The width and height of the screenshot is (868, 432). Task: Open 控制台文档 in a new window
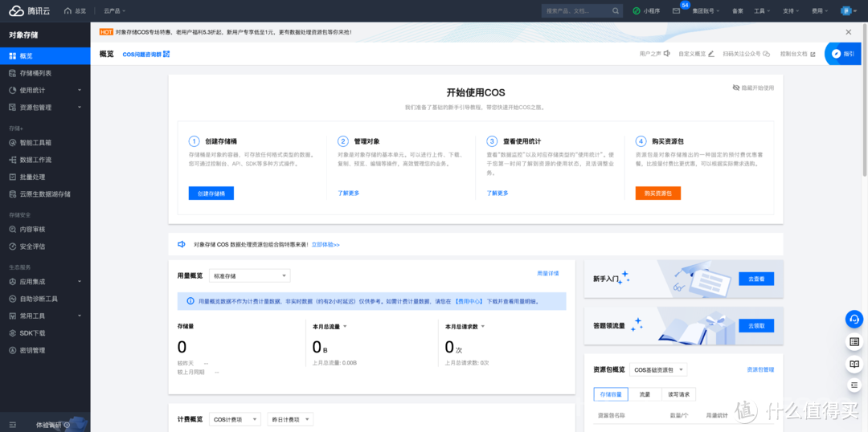coord(798,55)
